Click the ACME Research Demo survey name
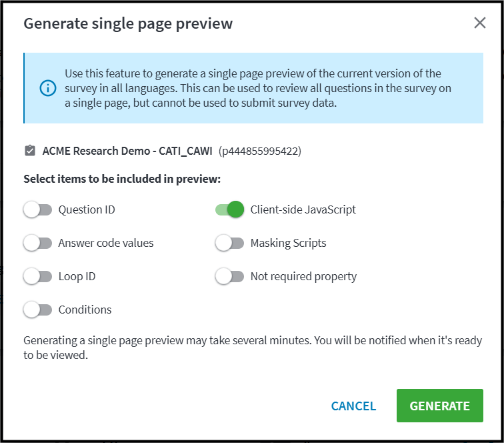Screen dimensions: 504x443 [x=127, y=151]
